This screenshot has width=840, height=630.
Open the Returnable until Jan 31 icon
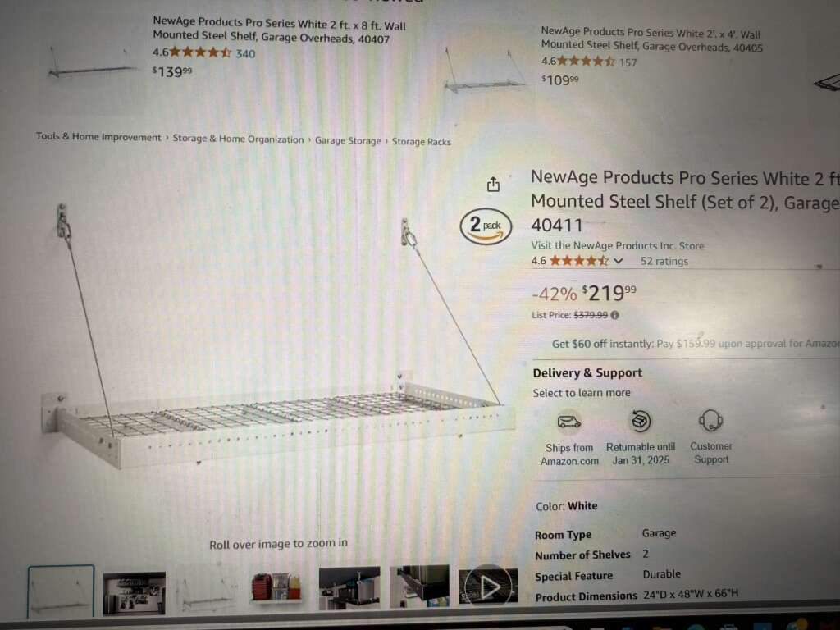[x=640, y=421]
